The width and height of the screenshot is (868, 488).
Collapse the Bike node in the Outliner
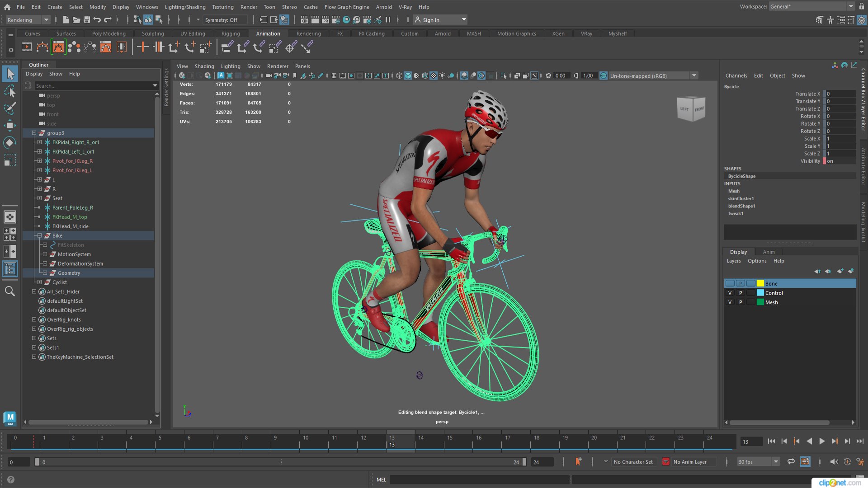(x=39, y=236)
